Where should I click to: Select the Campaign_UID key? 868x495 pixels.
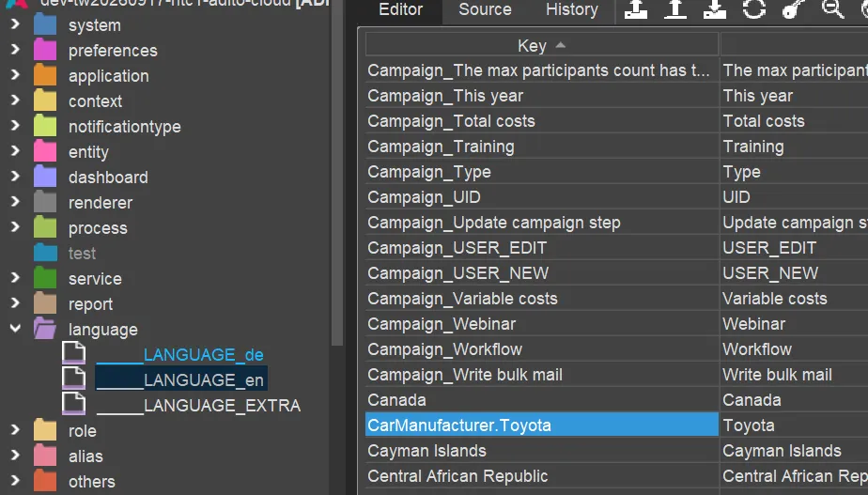tap(541, 197)
